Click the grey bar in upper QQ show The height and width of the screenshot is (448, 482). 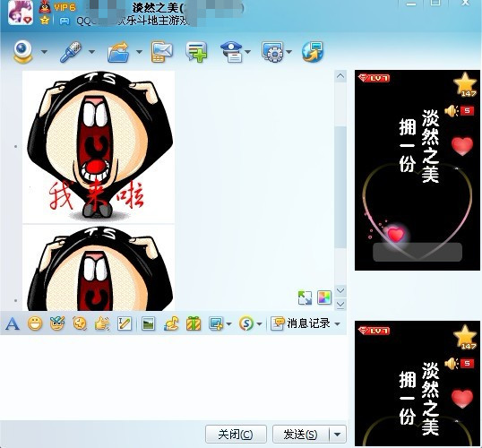[417, 253]
